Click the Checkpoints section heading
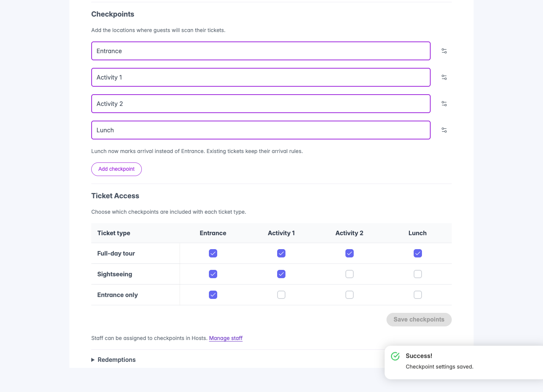Image resolution: width=543 pixels, height=392 pixels. [x=113, y=14]
